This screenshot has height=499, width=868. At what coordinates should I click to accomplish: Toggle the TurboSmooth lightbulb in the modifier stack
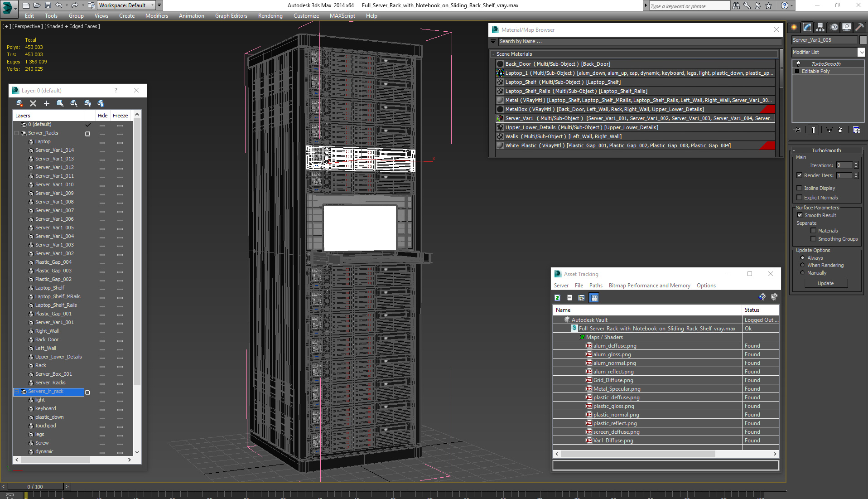(798, 63)
